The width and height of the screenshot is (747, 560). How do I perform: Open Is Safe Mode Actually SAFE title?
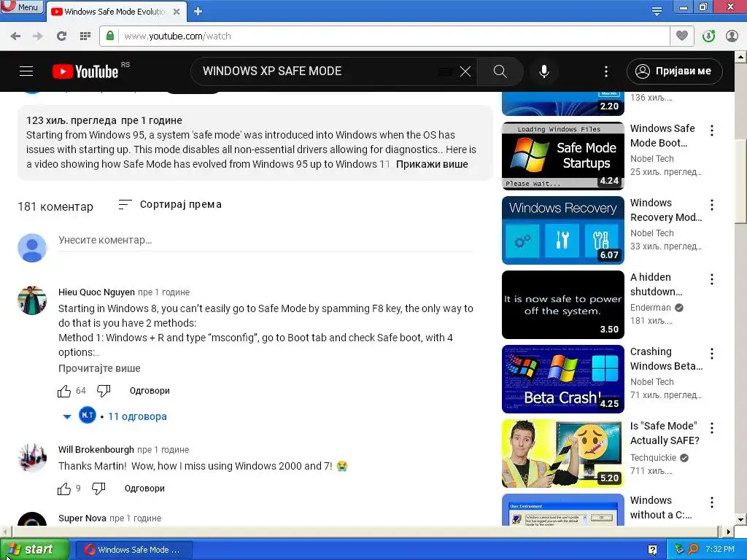coord(665,433)
